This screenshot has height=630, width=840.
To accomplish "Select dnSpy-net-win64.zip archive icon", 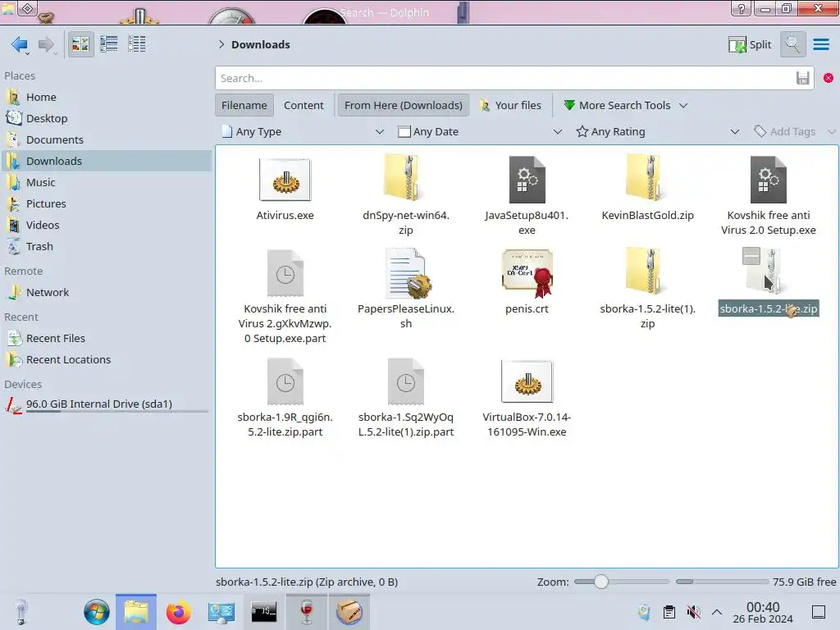I will tap(405, 177).
